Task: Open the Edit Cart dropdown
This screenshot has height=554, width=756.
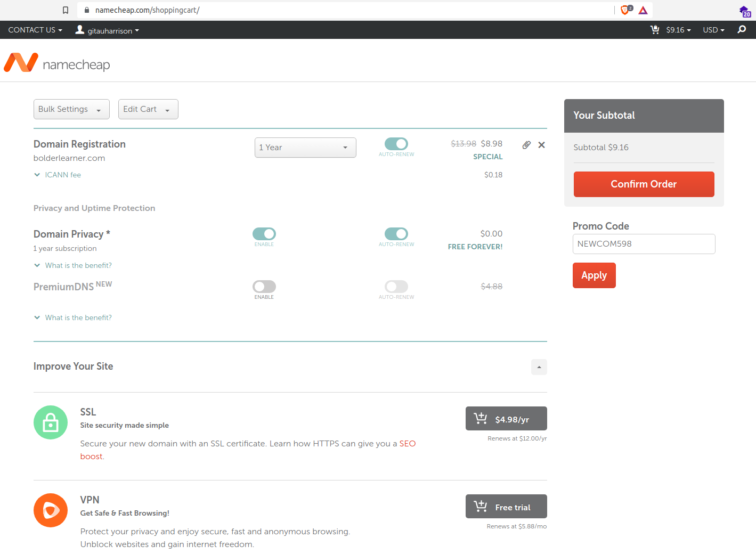Action: 148,109
